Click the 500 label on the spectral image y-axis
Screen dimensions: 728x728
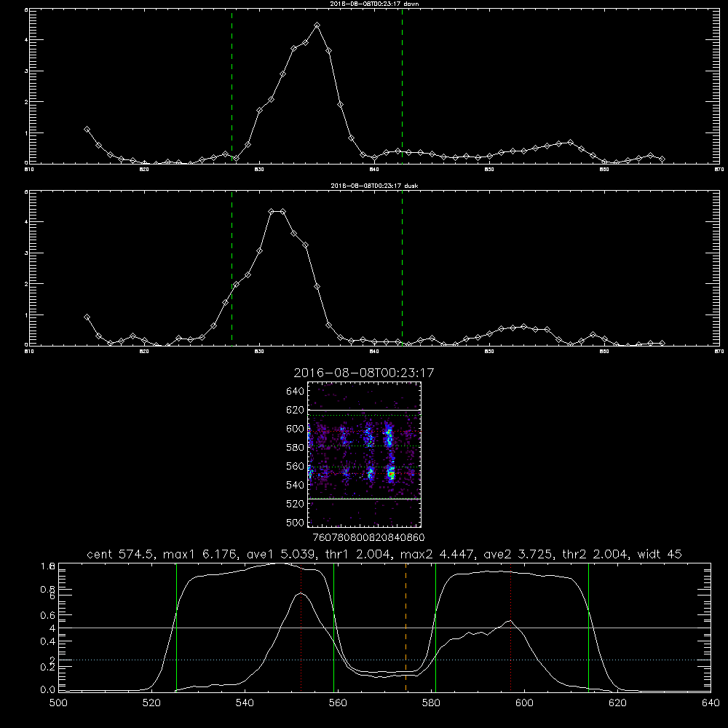coord(296,522)
